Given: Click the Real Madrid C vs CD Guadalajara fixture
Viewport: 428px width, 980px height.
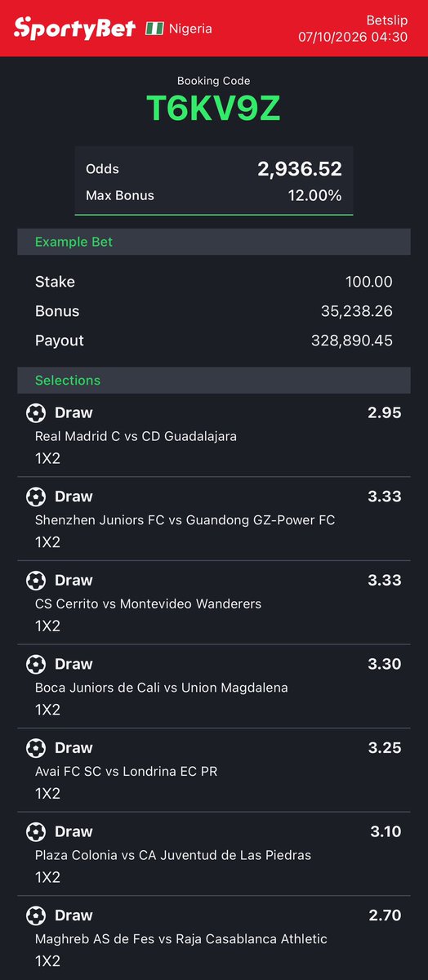Looking at the screenshot, I should click(x=136, y=436).
